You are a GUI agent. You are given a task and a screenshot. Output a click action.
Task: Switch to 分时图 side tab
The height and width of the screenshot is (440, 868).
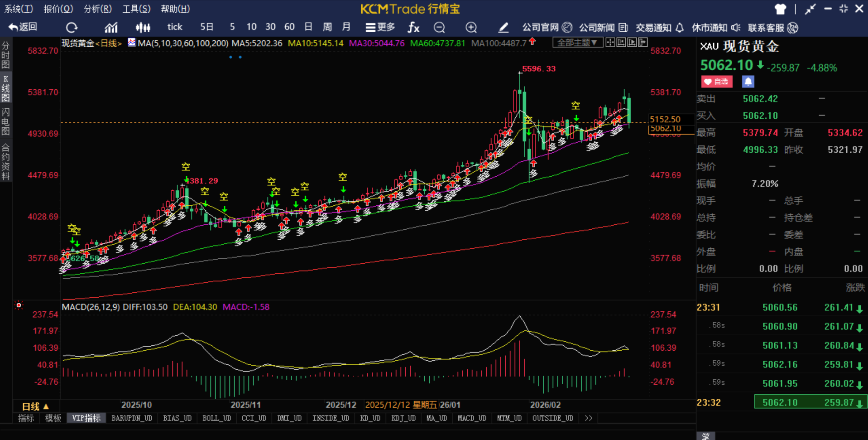(6, 55)
